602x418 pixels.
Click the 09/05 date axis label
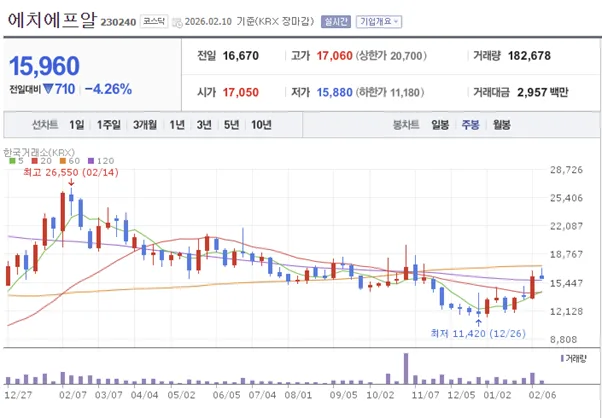click(344, 395)
